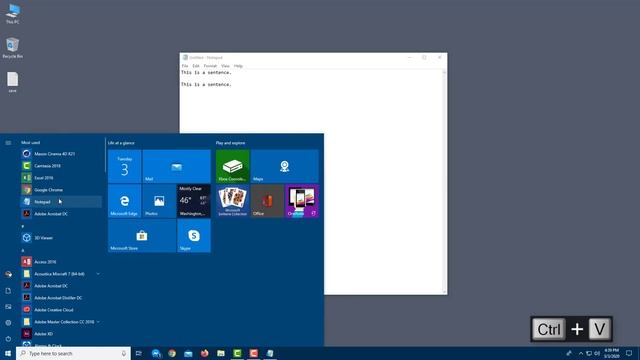The image size is (640, 360).
Task: Open the Mail tile
Action: pos(177,166)
